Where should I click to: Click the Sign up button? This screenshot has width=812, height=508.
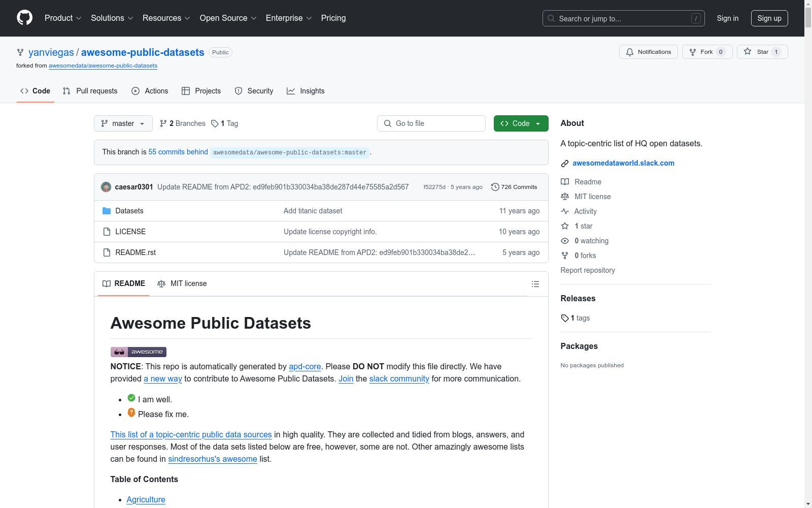tap(769, 18)
